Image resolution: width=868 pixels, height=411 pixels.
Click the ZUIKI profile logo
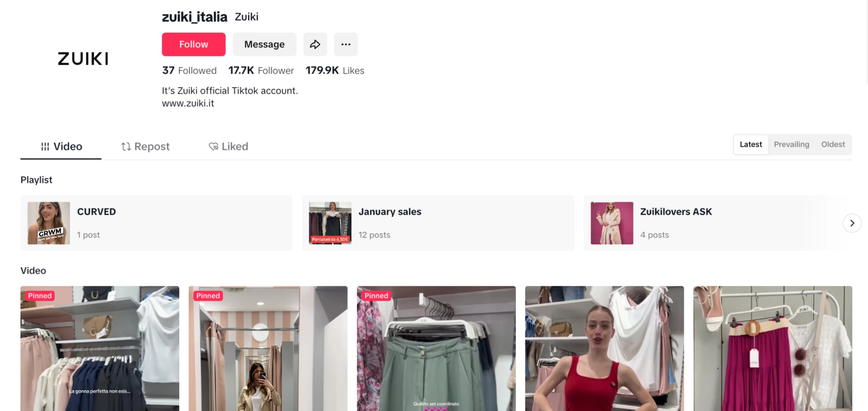83,59
